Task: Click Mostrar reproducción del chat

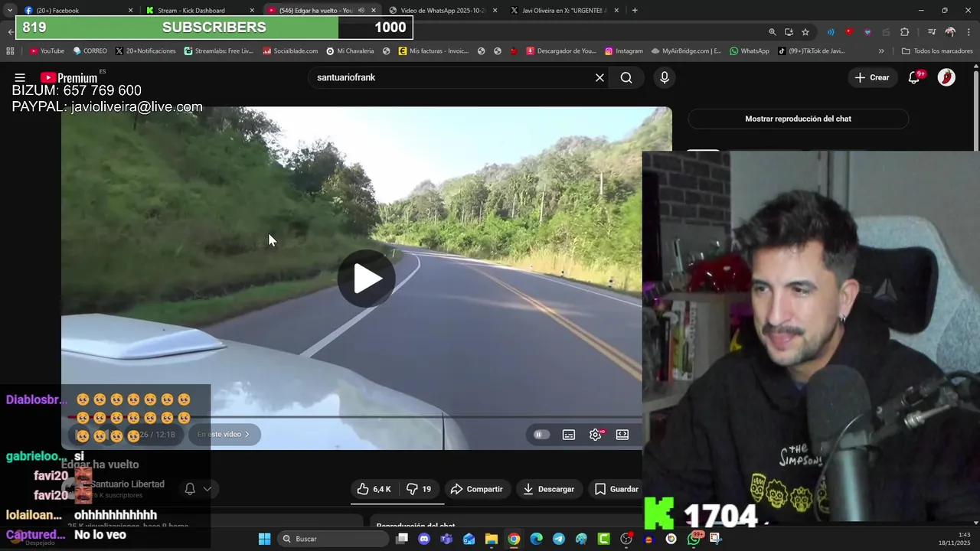Action: 798,119
